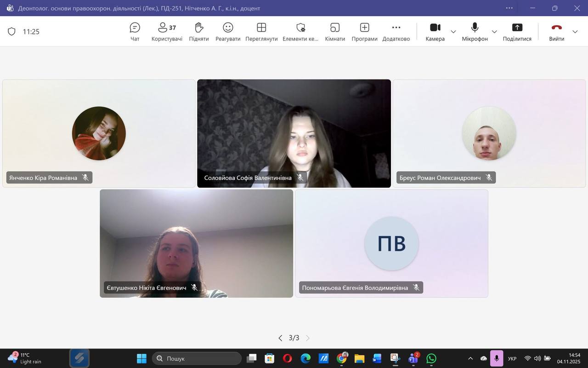The width and height of the screenshot is (588, 368).
Task: Show the Користувачі participants list
Action: pyautogui.click(x=167, y=32)
